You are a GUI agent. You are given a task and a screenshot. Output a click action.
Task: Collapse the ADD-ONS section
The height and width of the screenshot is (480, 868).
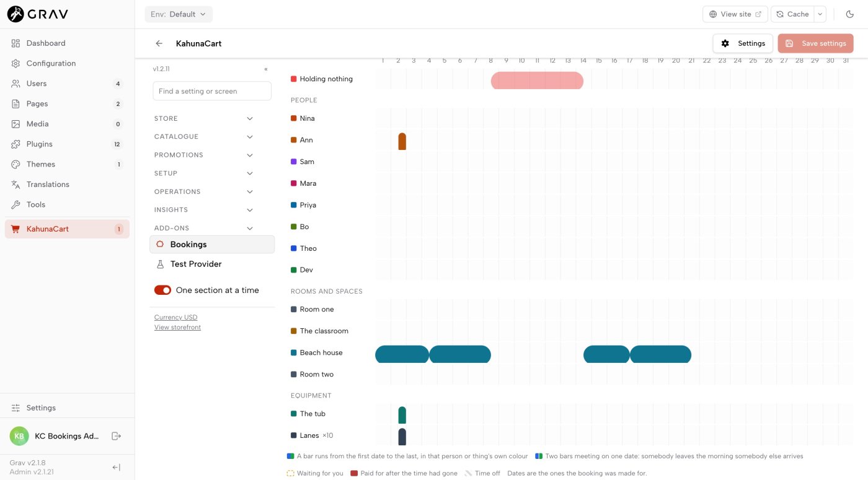pyautogui.click(x=204, y=228)
